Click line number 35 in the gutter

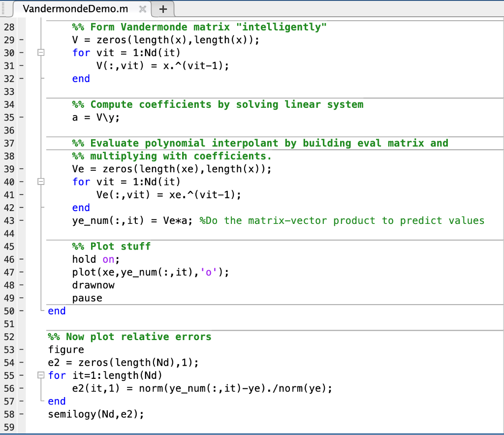[x=9, y=117]
